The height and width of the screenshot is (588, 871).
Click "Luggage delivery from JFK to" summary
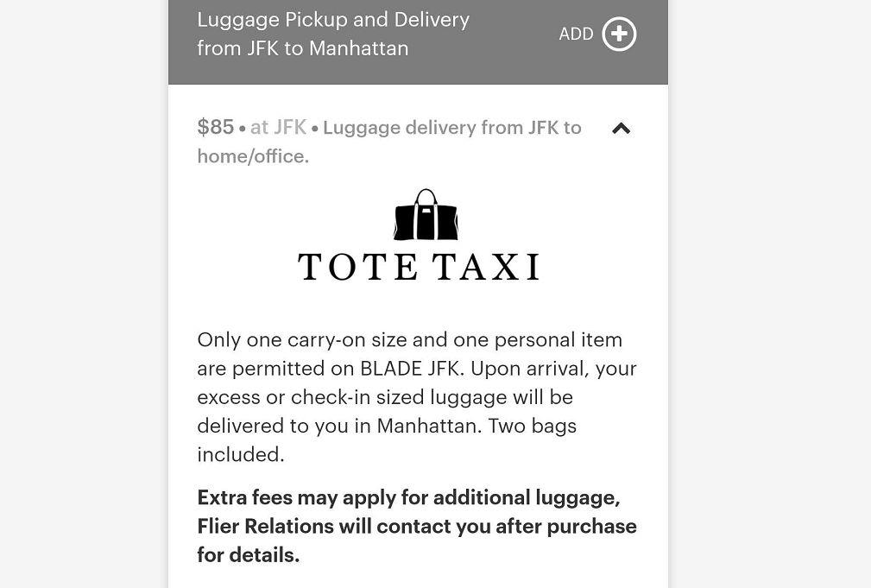[452, 128]
